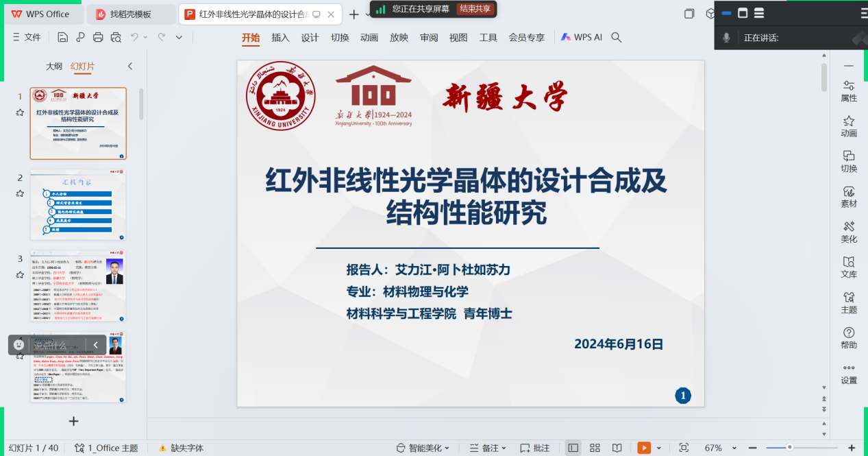Switch to the 大纲 outline tab
The image size is (868, 456).
pyautogui.click(x=54, y=67)
